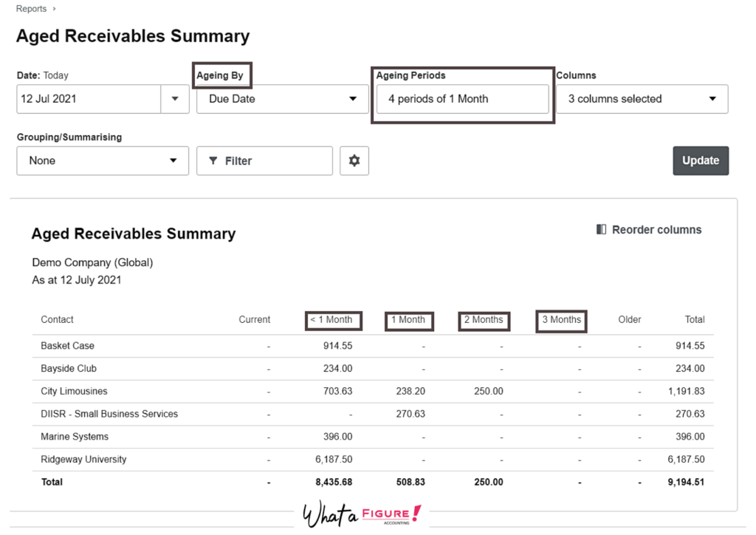Image resolution: width=756 pixels, height=535 pixels.
Task: Click the Basket Case contact name
Action: [x=67, y=345]
